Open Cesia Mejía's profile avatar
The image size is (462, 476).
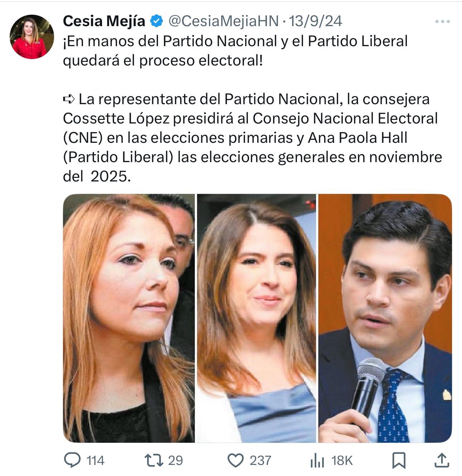(x=32, y=37)
